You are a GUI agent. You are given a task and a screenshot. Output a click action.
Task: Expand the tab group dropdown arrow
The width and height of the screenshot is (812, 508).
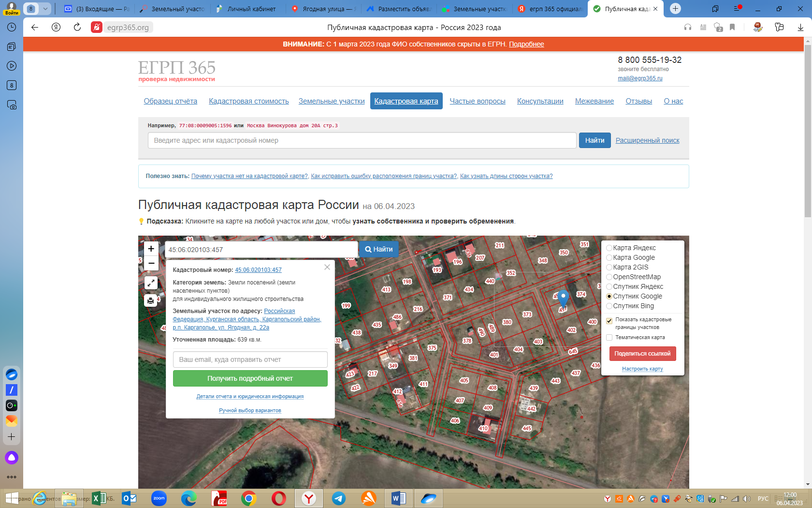45,9
